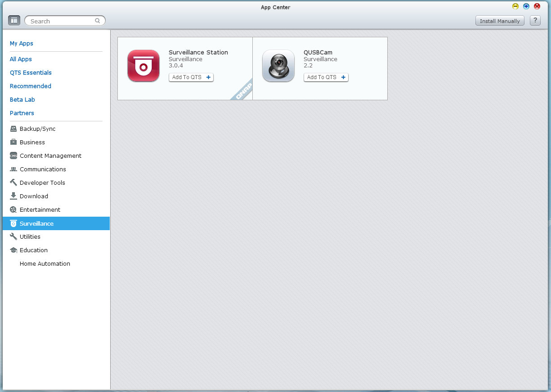Toggle the sidebar panel view icon

click(14, 21)
